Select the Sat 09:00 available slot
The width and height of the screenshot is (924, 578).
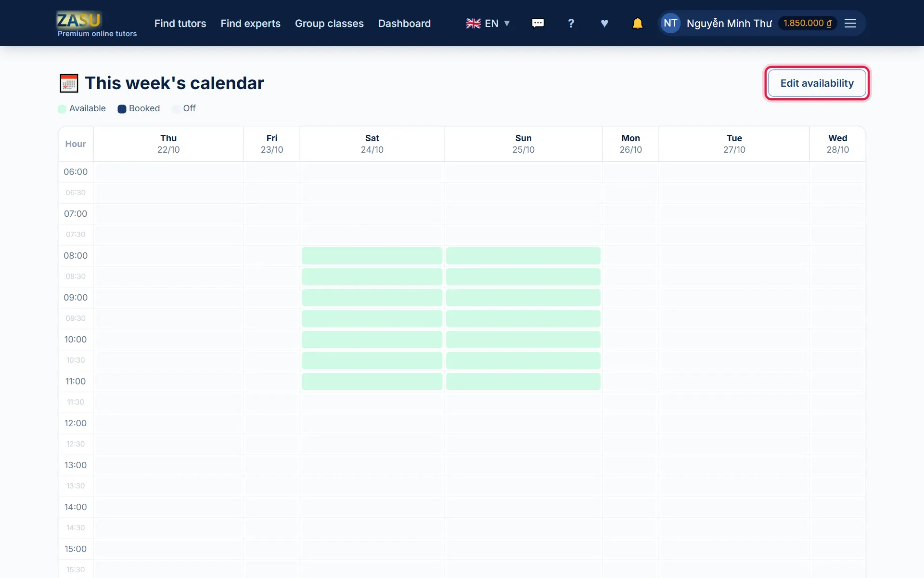(372, 298)
